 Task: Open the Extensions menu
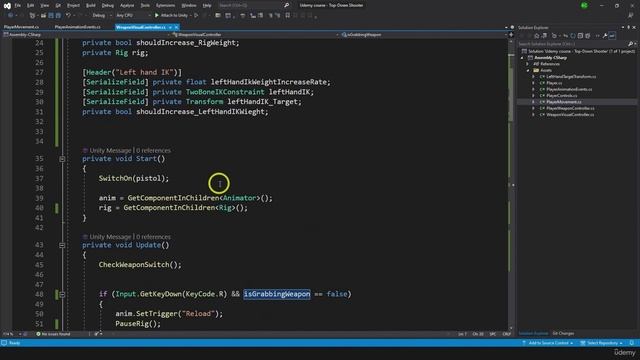pyautogui.click(x=165, y=6)
